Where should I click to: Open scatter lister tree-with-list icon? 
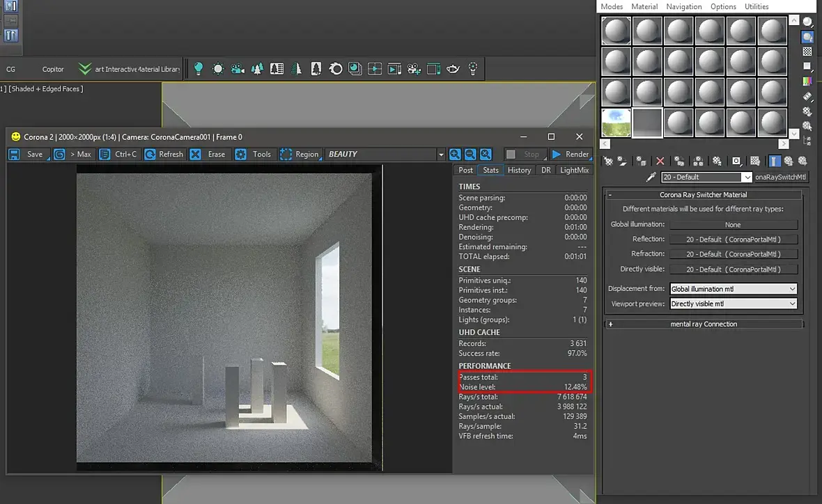(277, 69)
